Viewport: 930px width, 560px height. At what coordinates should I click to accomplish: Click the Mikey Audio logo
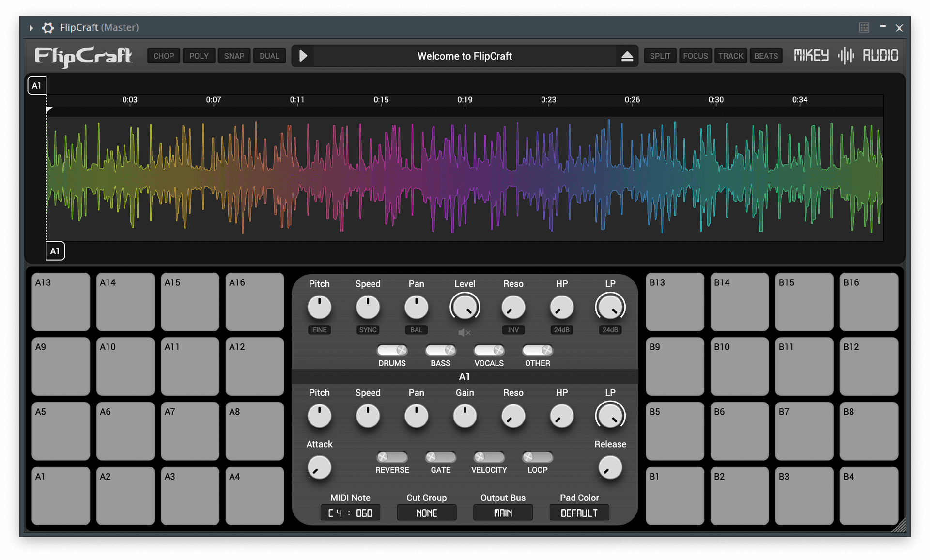[846, 56]
